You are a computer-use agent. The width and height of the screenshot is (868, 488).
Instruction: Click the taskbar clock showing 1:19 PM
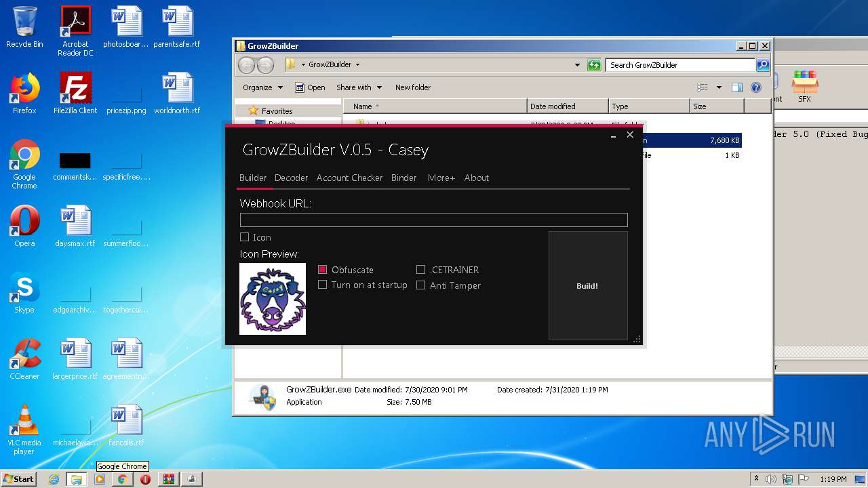[x=833, y=479]
